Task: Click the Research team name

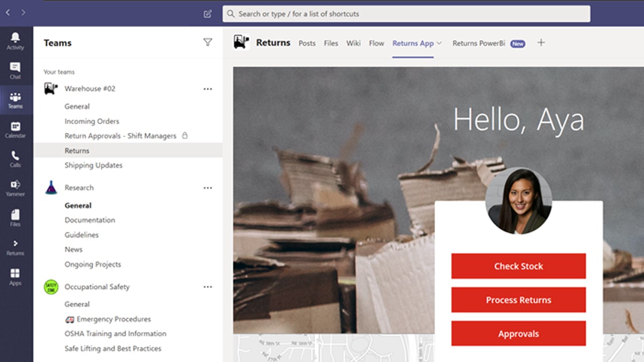Action: [79, 188]
